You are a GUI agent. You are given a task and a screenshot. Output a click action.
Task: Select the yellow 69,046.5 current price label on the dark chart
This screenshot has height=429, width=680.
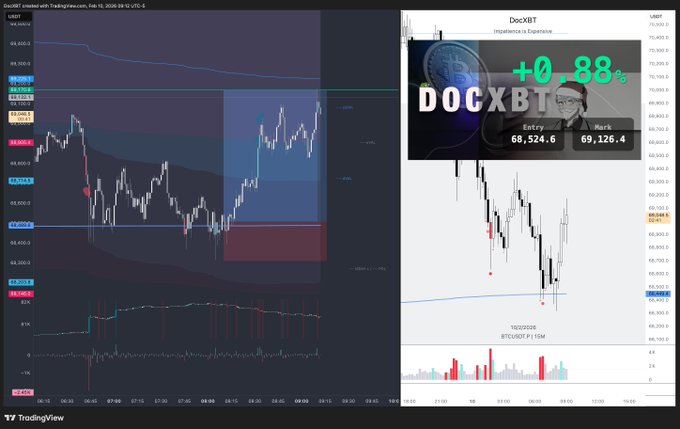(x=21, y=116)
